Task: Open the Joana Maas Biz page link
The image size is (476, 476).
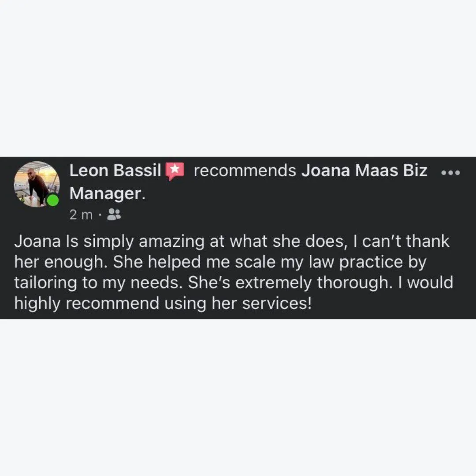Action: [364, 170]
